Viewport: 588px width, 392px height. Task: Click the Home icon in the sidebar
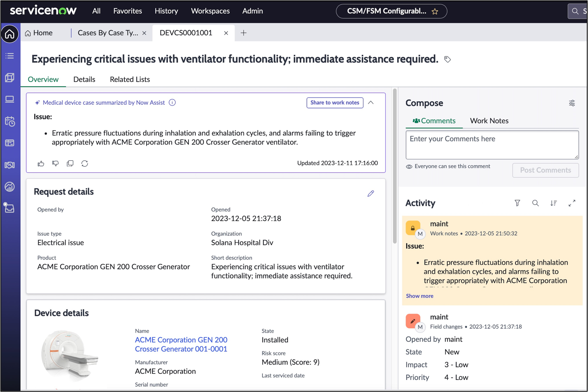click(10, 34)
